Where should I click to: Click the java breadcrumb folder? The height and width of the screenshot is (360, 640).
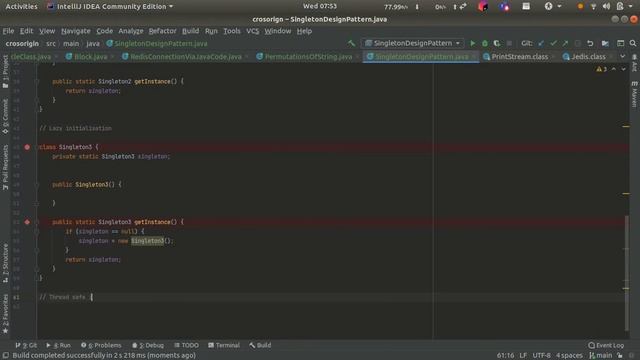pos(93,44)
